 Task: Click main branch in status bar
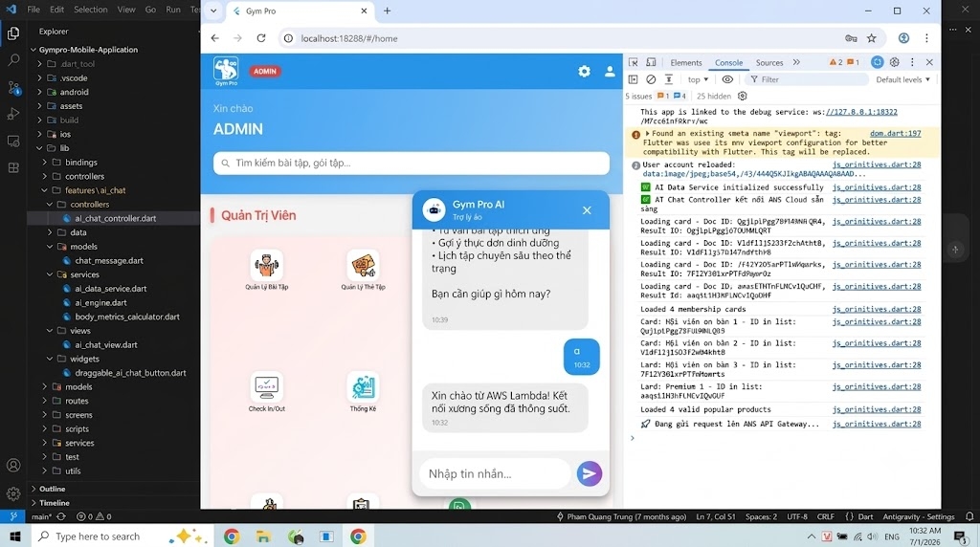40,516
